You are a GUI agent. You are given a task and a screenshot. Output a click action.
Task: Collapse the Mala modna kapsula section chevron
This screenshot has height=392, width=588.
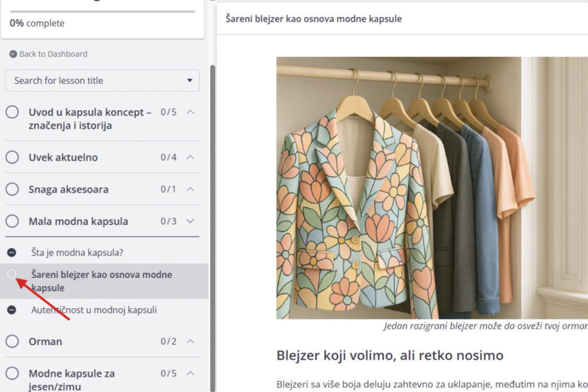click(x=191, y=221)
